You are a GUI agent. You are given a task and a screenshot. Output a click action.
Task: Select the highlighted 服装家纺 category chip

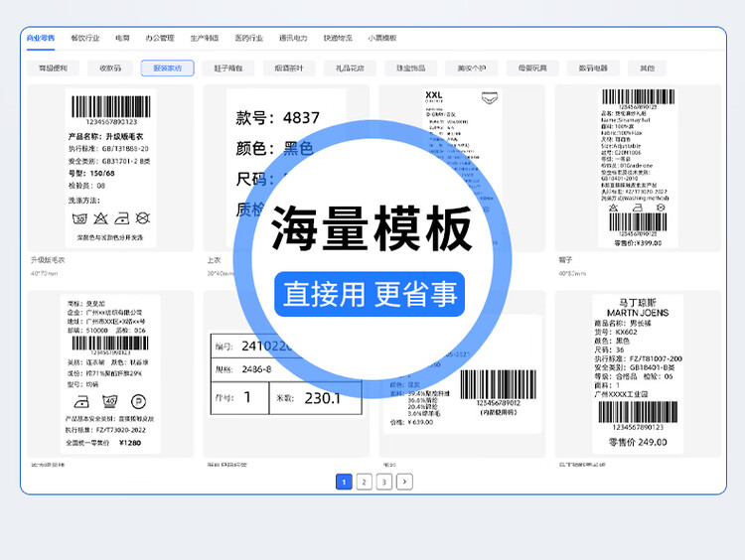[167, 68]
